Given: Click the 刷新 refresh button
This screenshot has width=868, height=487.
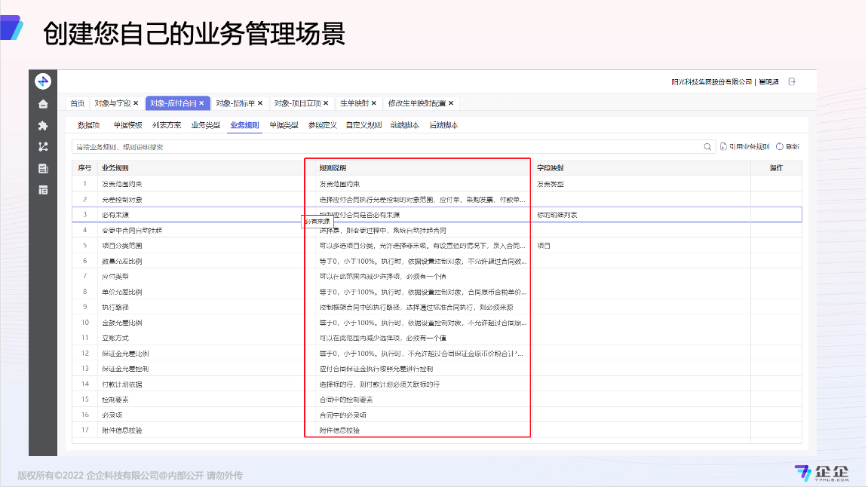Looking at the screenshot, I should click(x=787, y=147).
